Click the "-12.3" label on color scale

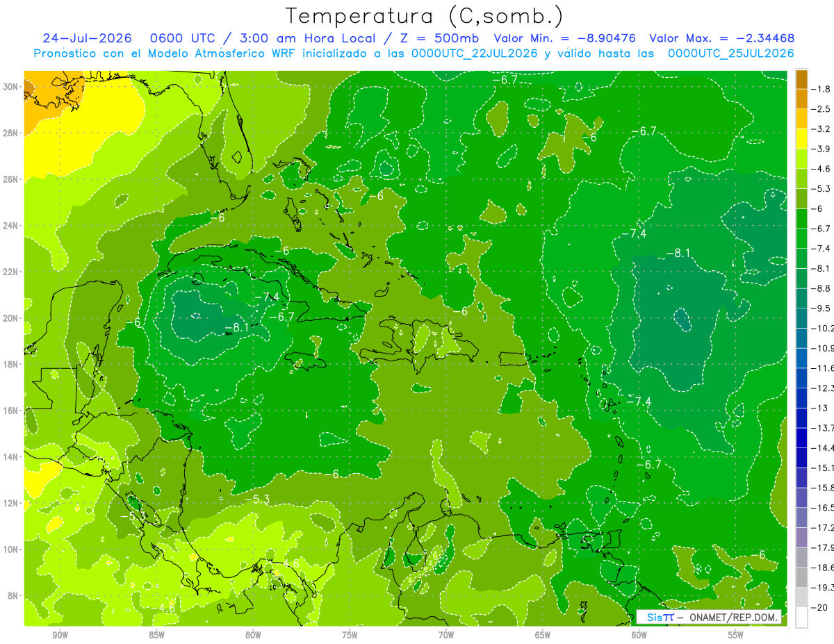824,388
